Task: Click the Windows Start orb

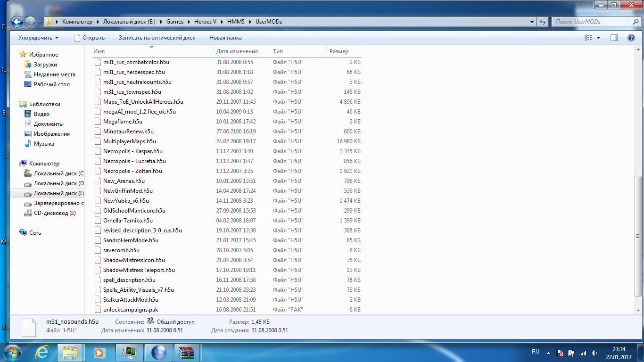Action: [13, 353]
